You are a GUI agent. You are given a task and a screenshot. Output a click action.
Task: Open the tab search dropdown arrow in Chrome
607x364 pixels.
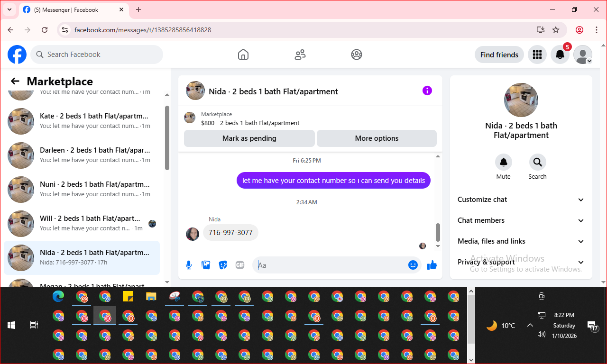click(9, 9)
